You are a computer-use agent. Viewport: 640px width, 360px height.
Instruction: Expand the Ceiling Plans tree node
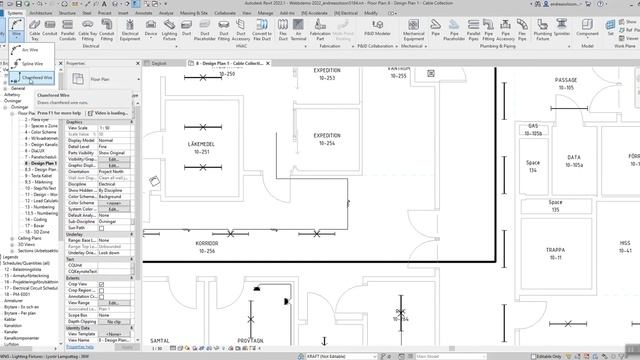tap(12, 238)
